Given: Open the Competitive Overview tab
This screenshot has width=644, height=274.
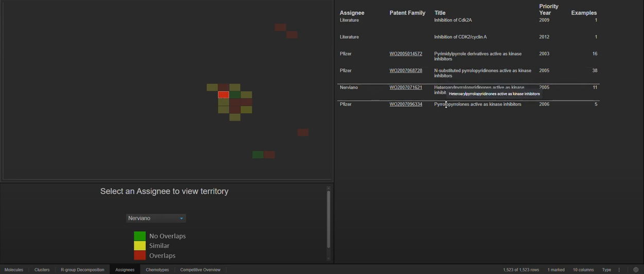Looking at the screenshot, I should pyautogui.click(x=200, y=270).
